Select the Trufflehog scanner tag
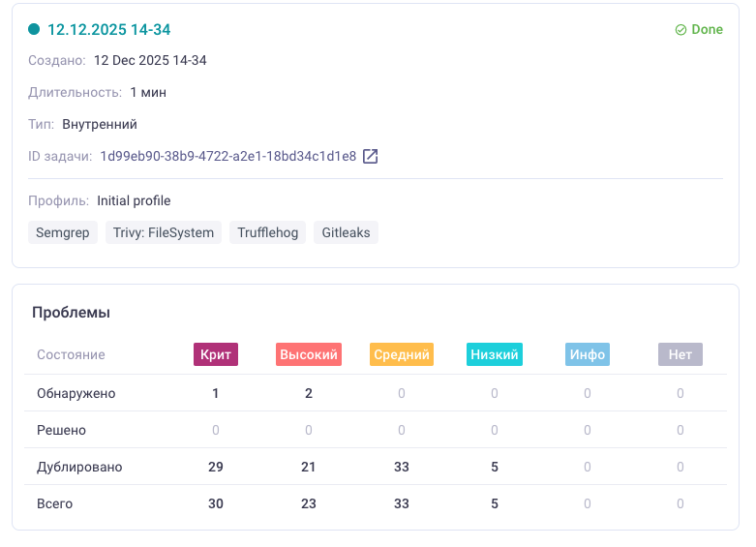756x547 pixels. coord(267,232)
